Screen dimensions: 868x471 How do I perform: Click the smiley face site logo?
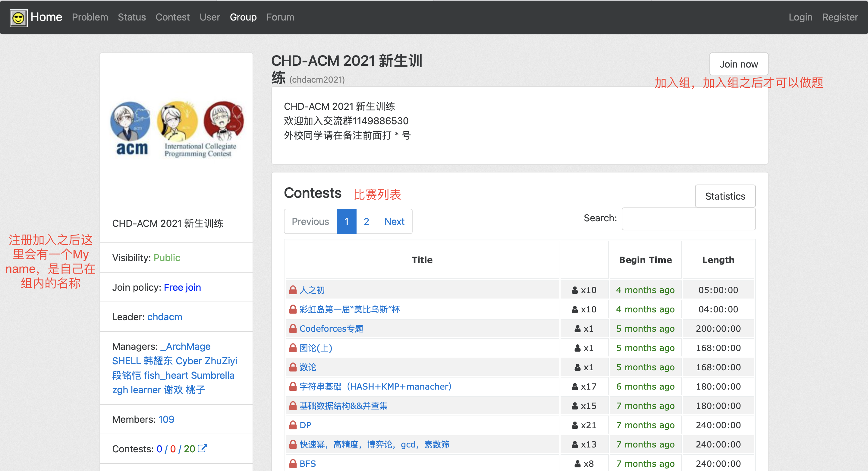18,17
